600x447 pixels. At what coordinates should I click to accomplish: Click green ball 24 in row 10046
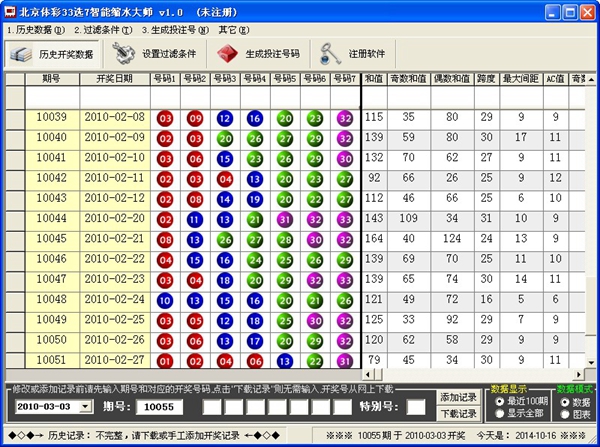[x=255, y=261]
